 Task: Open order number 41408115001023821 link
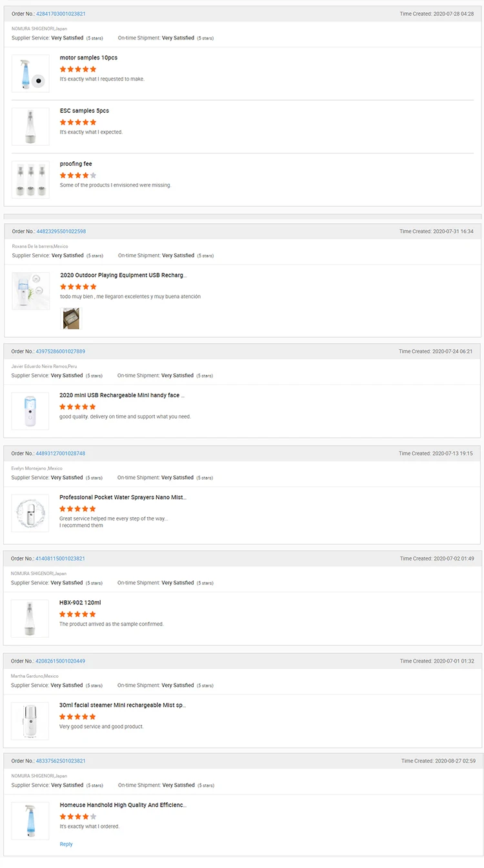61,558
